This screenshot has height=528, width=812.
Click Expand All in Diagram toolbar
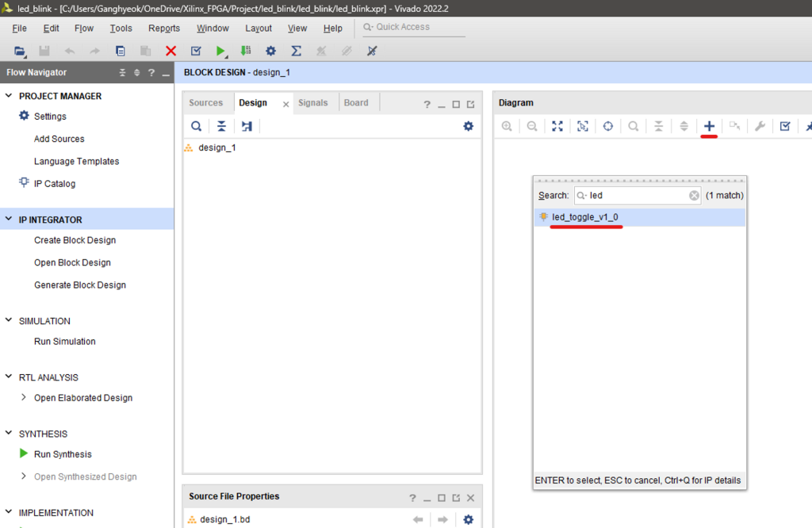coord(684,126)
